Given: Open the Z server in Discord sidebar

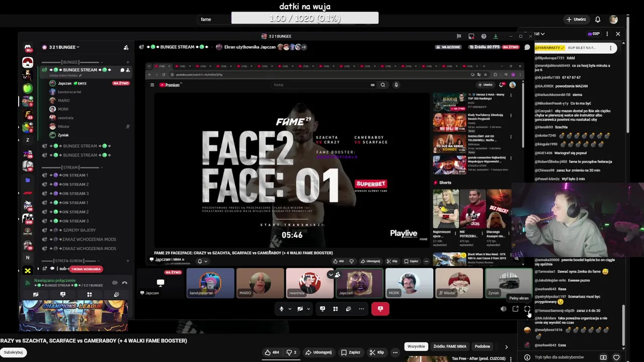Looking at the screenshot, I should click(x=28, y=140).
